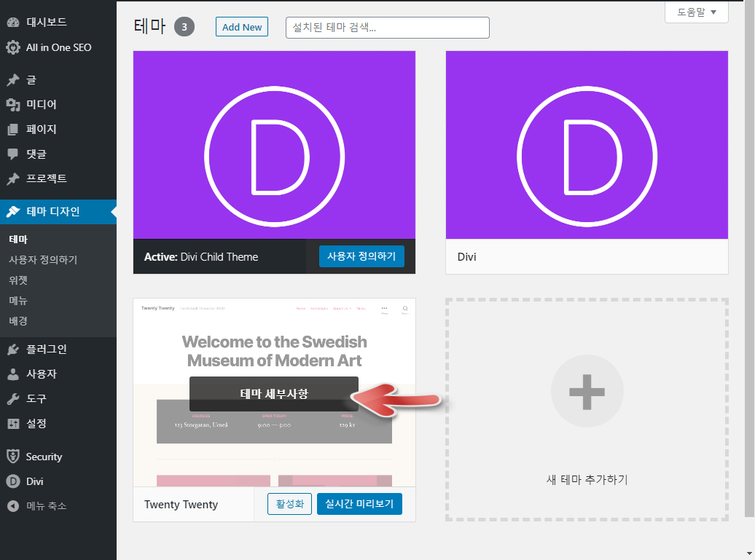Click the 플러그인 plug icon
The image size is (755, 560).
point(13,350)
